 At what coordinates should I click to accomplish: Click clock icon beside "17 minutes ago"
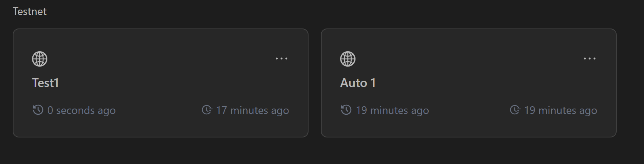tap(207, 110)
